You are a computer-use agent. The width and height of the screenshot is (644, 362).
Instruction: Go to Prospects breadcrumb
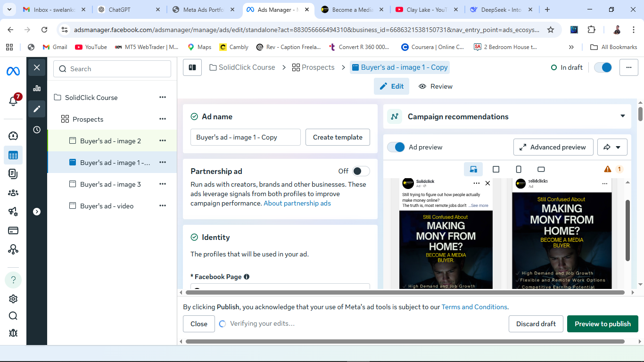pyautogui.click(x=313, y=67)
